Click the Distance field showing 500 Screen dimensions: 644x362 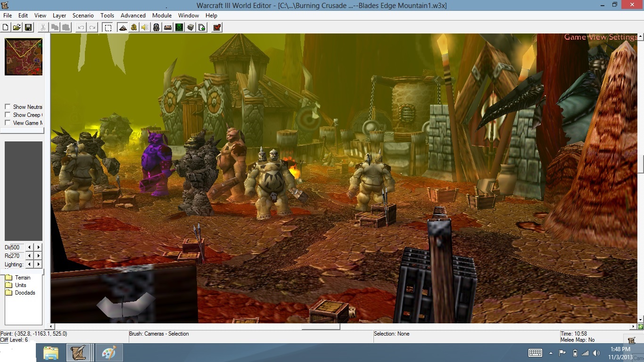17,247
